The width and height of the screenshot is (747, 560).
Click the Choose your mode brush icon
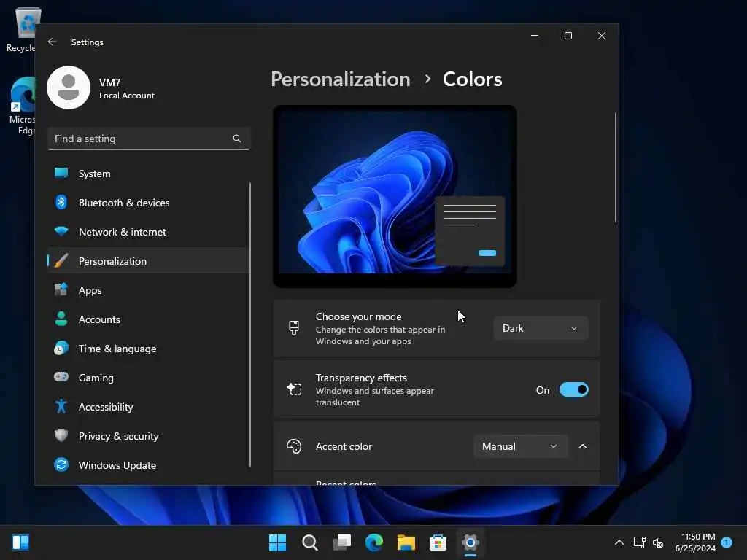(294, 328)
